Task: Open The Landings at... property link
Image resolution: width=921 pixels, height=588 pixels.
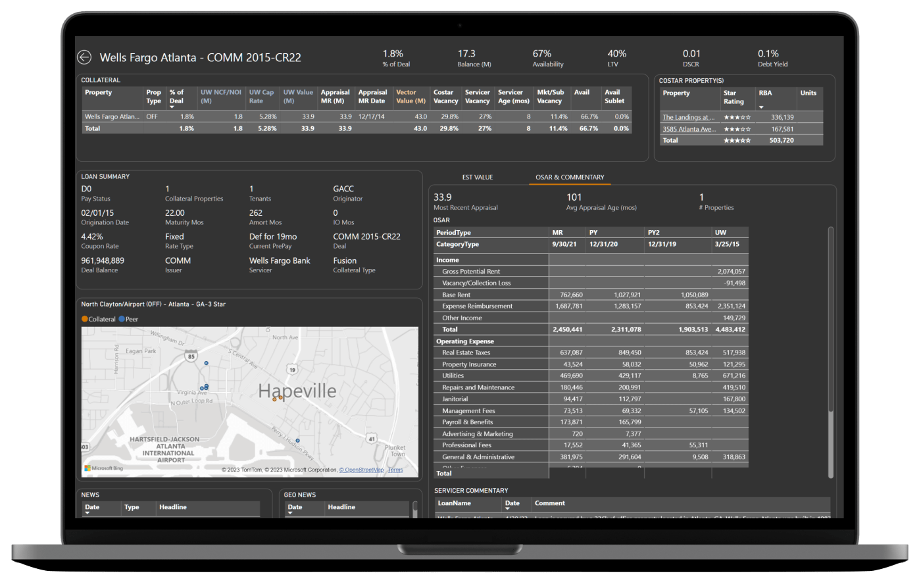Action: coord(688,117)
